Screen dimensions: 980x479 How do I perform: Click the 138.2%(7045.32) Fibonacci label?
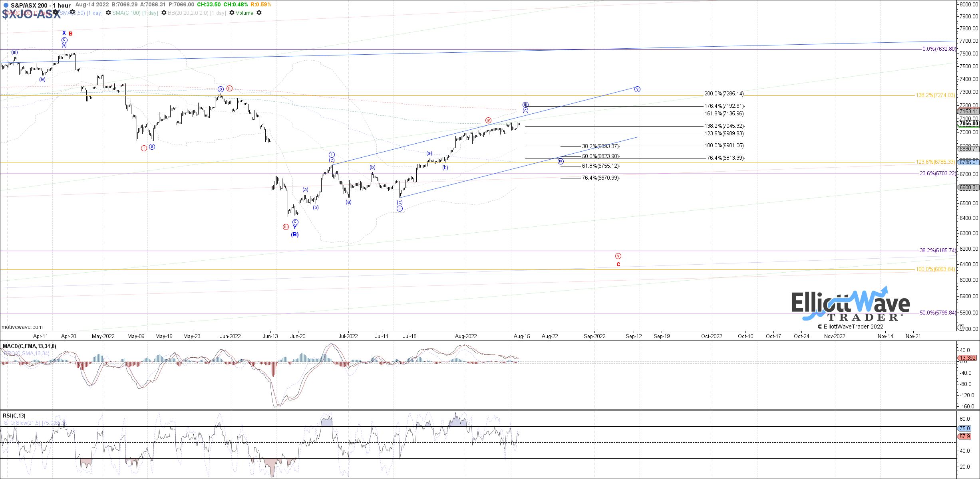click(724, 126)
